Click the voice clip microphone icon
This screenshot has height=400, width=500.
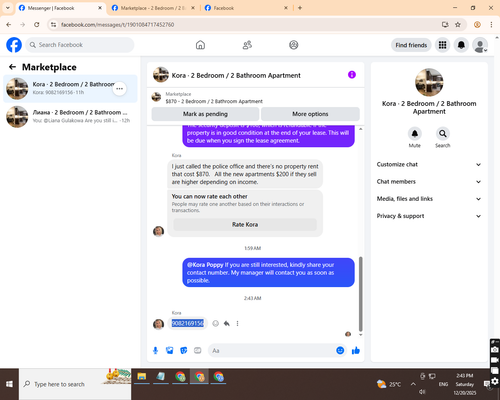(155, 350)
